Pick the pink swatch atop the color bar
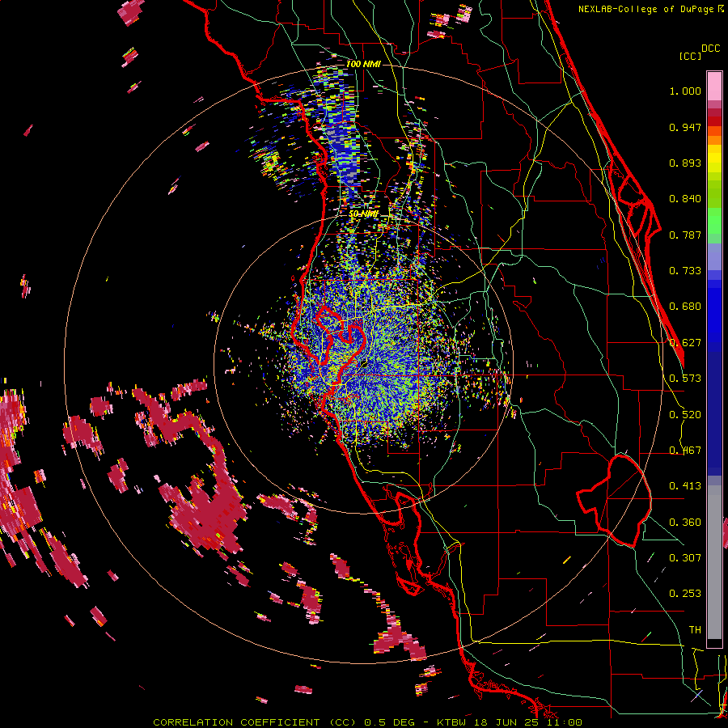 pyautogui.click(x=714, y=86)
